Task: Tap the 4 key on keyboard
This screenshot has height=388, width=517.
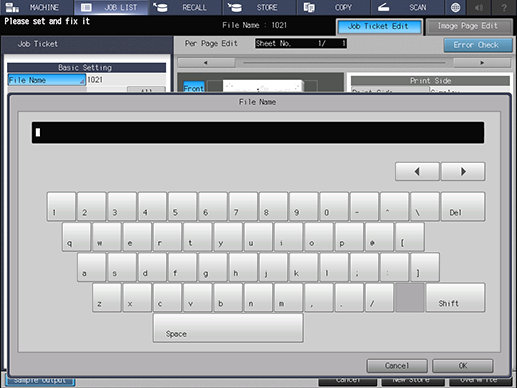Action: tap(152, 206)
